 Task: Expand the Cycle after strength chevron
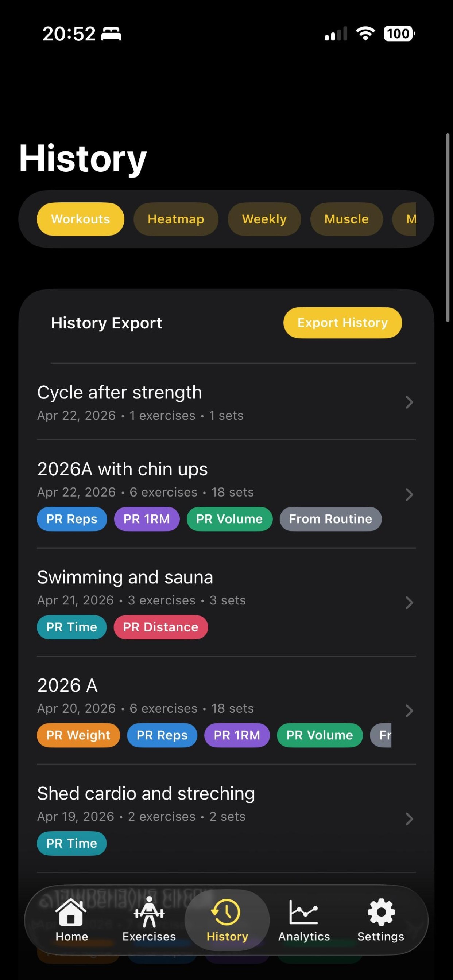[409, 402]
